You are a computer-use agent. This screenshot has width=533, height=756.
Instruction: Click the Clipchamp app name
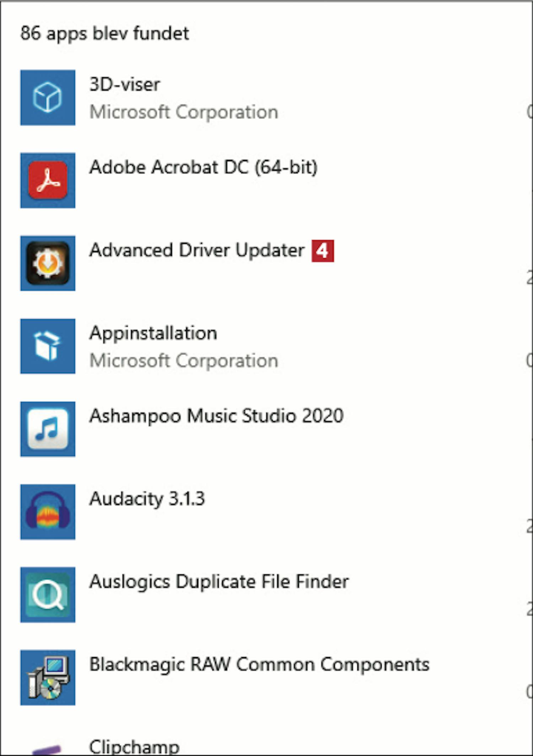134,746
